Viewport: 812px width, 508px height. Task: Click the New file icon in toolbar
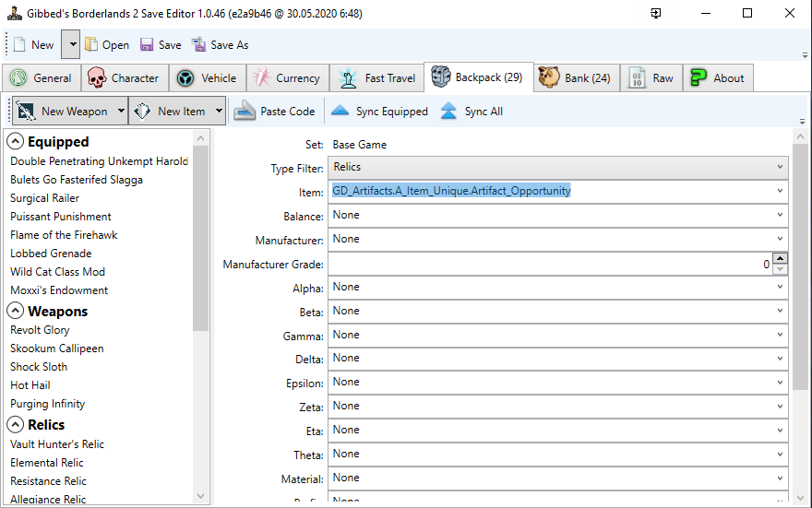19,44
